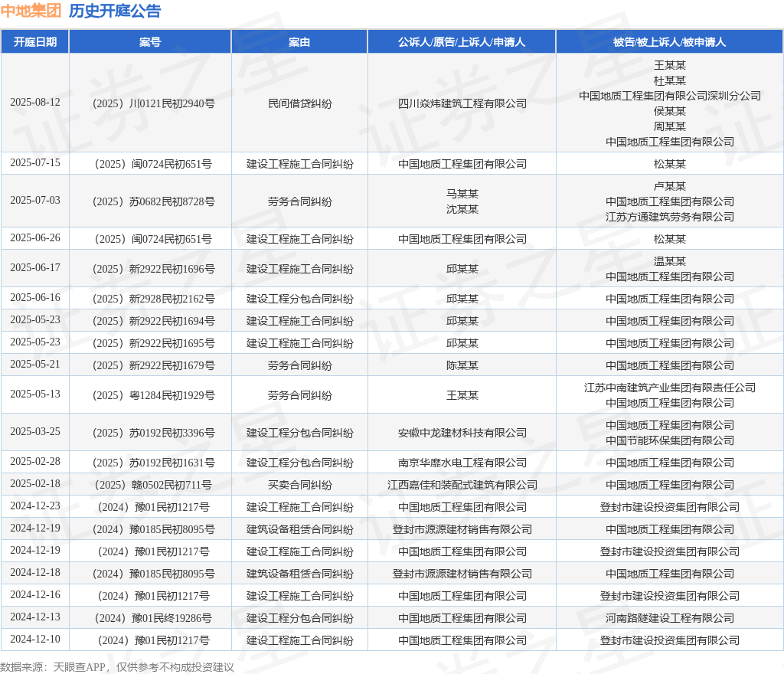
Task: Click plaintiff 南京华靡水电工程有限公司
Action: [462, 463]
